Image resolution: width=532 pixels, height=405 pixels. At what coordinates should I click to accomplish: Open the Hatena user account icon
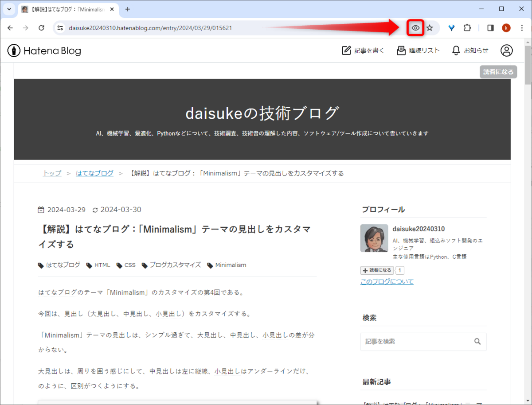coord(506,51)
